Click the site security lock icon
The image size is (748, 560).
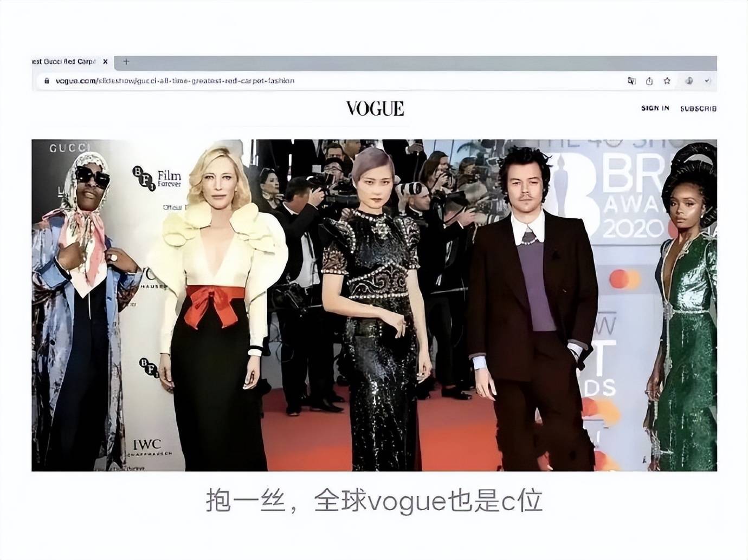(47, 81)
